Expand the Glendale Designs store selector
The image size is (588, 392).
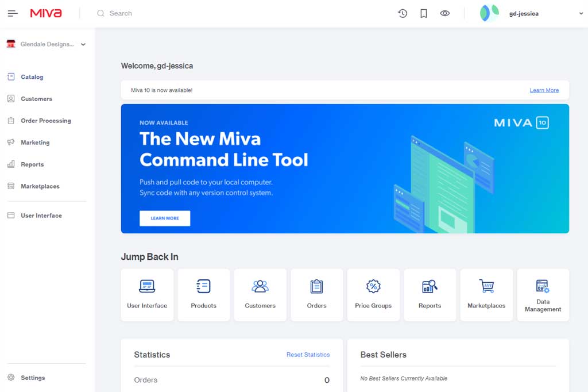83,44
